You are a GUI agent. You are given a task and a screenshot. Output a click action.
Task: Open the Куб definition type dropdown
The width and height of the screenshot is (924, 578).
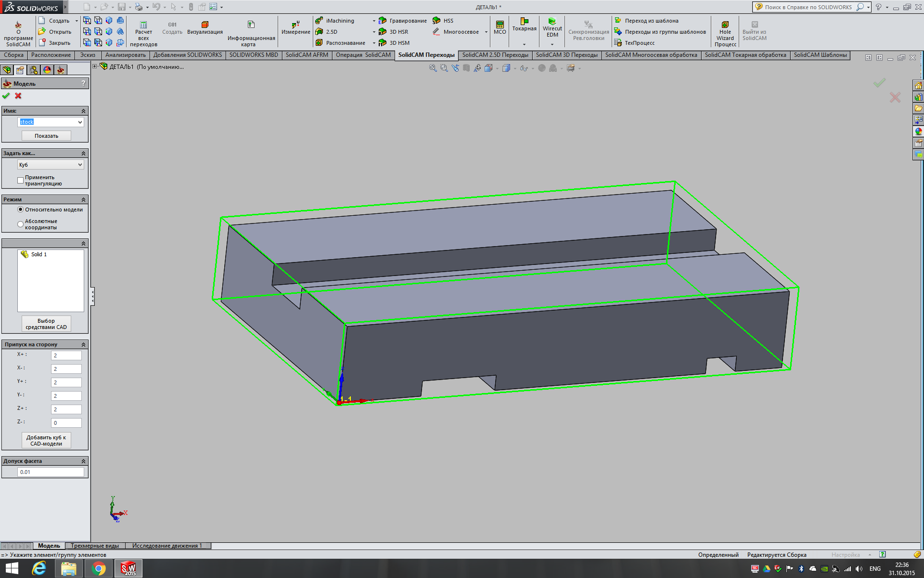80,165
